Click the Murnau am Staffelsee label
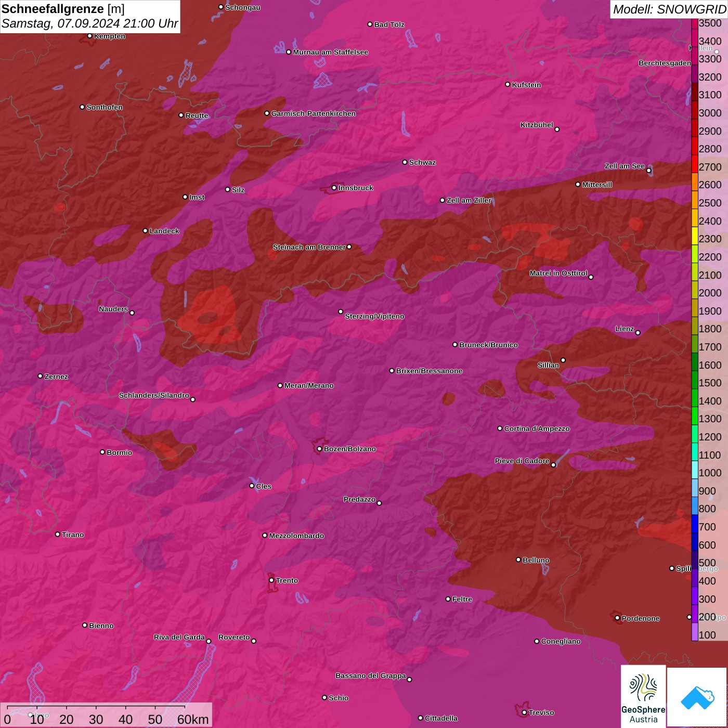 [331, 52]
